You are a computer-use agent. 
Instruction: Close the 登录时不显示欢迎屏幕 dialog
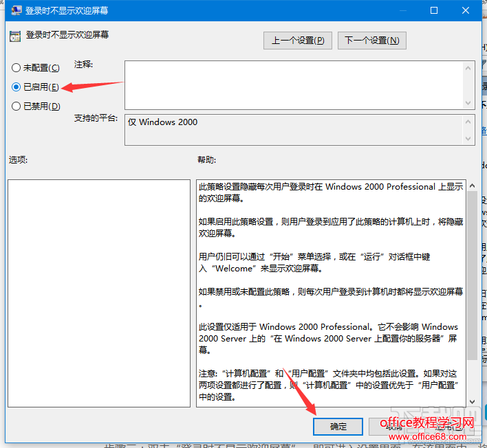[465, 10]
